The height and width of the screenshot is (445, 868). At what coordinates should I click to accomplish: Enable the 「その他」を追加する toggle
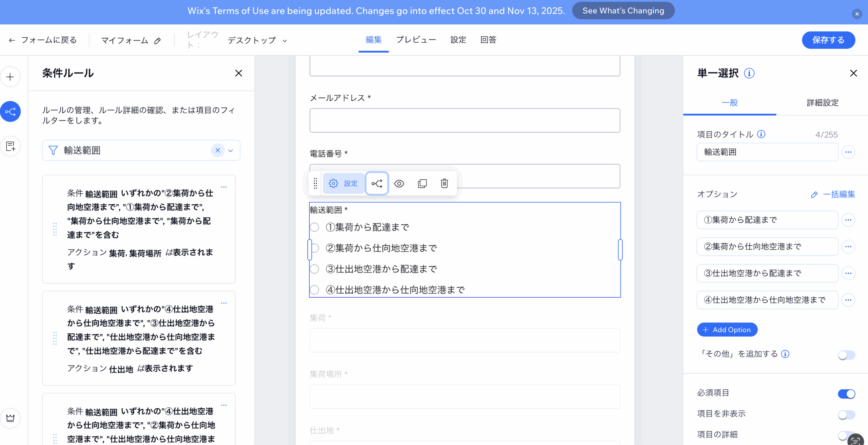pyautogui.click(x=846, y=355)
